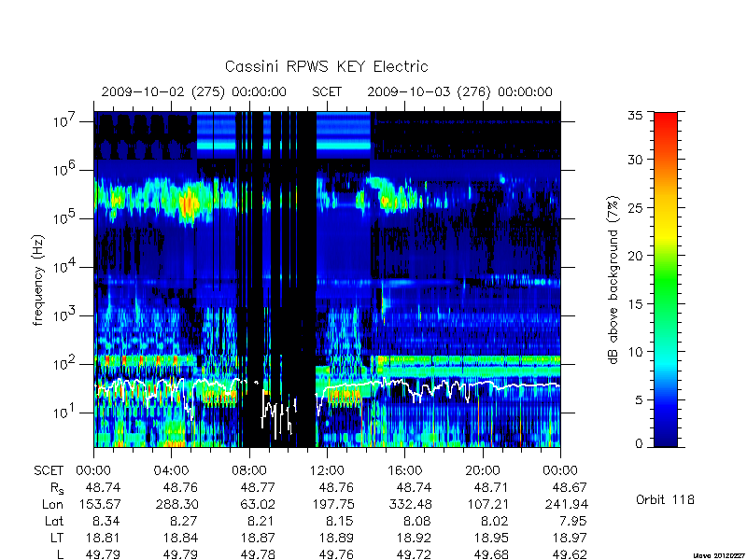
Task: Click Lon value 107.21
Action: (x=488, y=504)
